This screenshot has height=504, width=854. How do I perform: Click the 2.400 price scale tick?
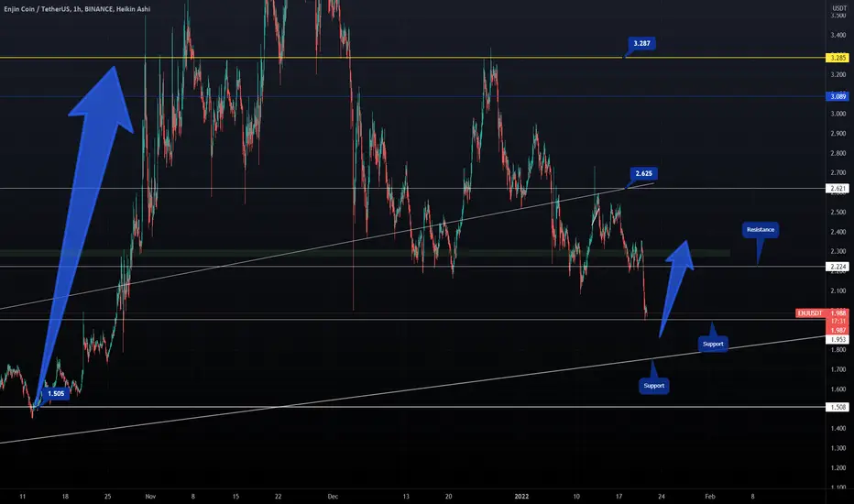pos(838,232)
